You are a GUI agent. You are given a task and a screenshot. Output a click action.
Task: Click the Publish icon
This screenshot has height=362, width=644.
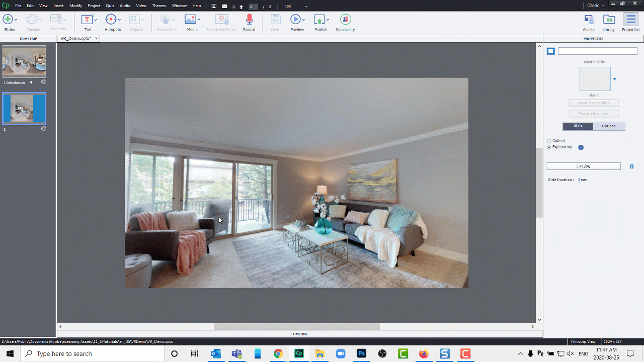319,19
